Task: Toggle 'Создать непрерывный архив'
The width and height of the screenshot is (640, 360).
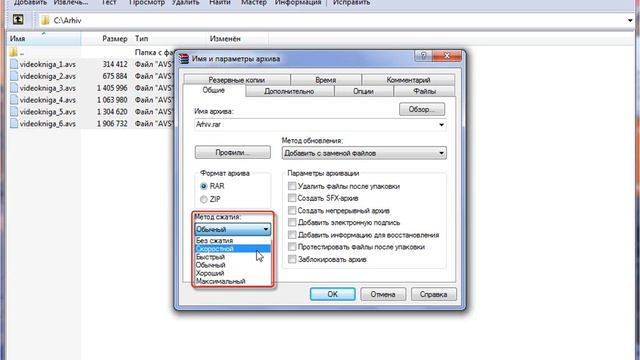Action: [292, 211]
